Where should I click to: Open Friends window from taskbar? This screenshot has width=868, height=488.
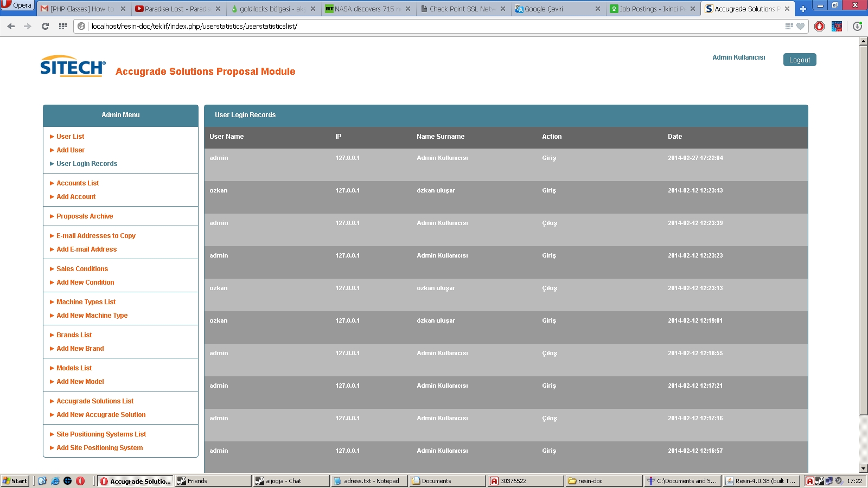[213, 481]
